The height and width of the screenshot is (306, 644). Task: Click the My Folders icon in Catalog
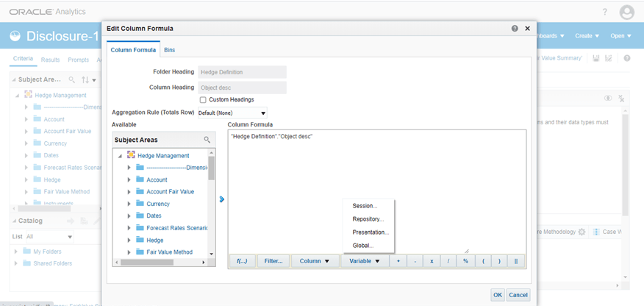click(27, 251)
